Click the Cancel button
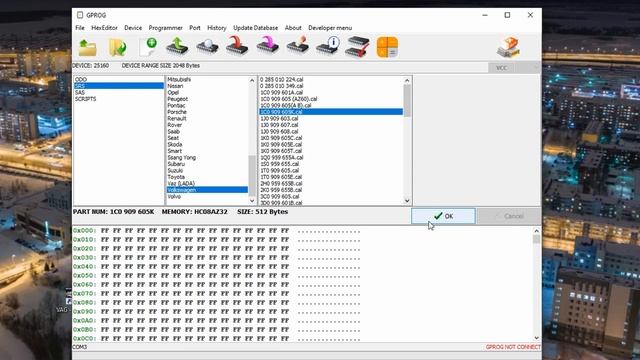The width and height of the screenshot is (640, 360). coord(509,216)
